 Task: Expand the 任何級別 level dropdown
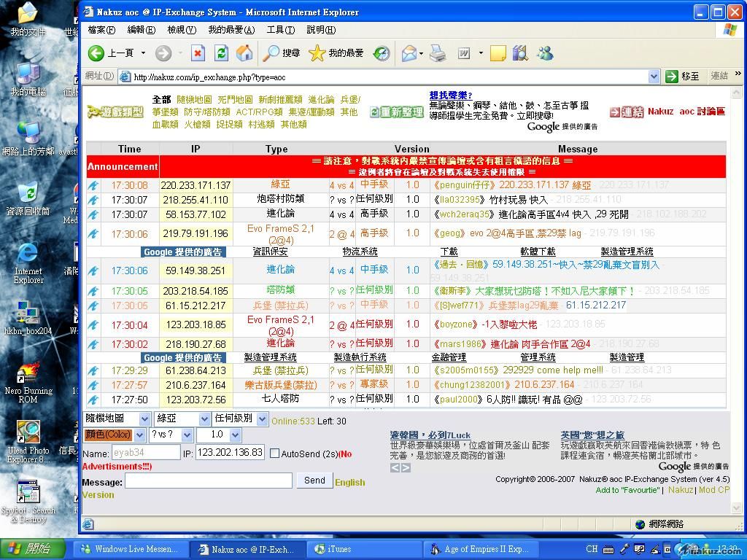[x=262, y=419]
